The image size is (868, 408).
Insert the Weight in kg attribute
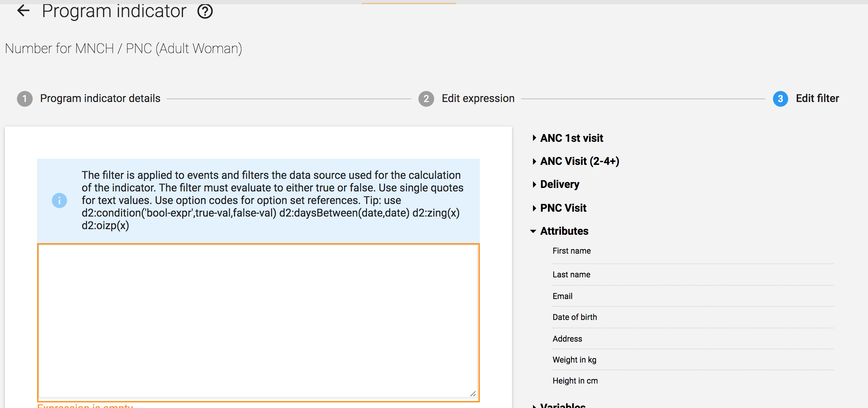pyautogui.click(x=574, y=360)
